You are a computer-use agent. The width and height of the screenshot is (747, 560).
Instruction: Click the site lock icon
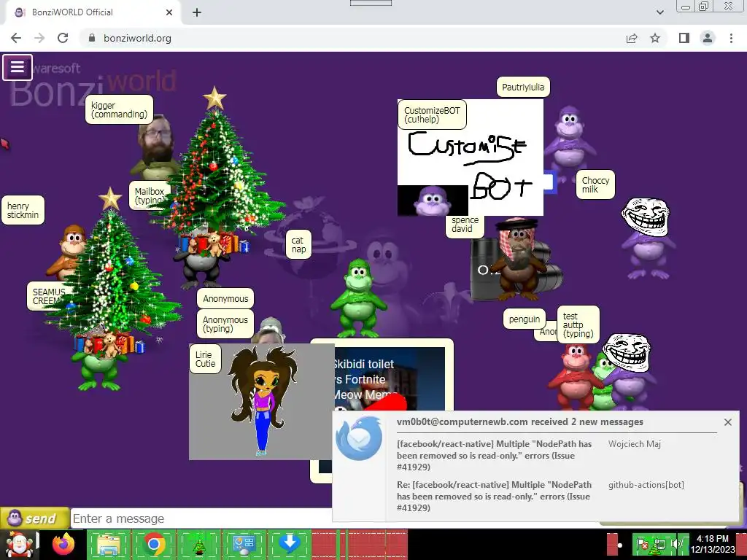92,38
